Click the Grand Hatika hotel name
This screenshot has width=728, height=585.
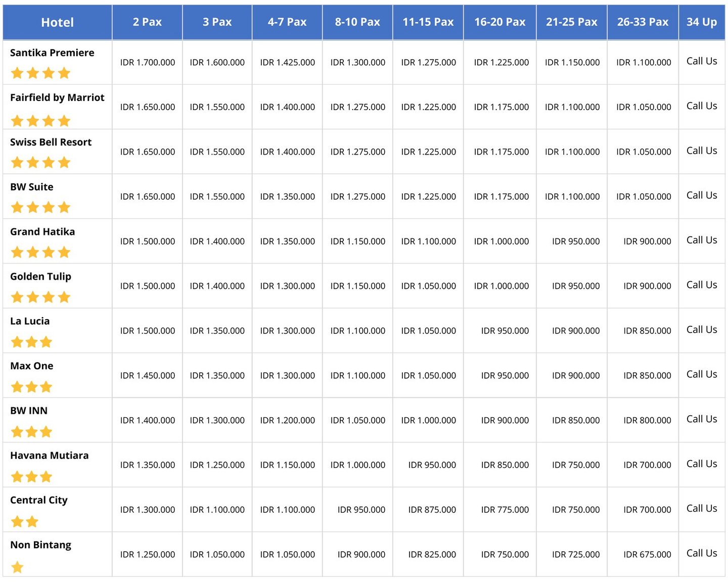42,231
